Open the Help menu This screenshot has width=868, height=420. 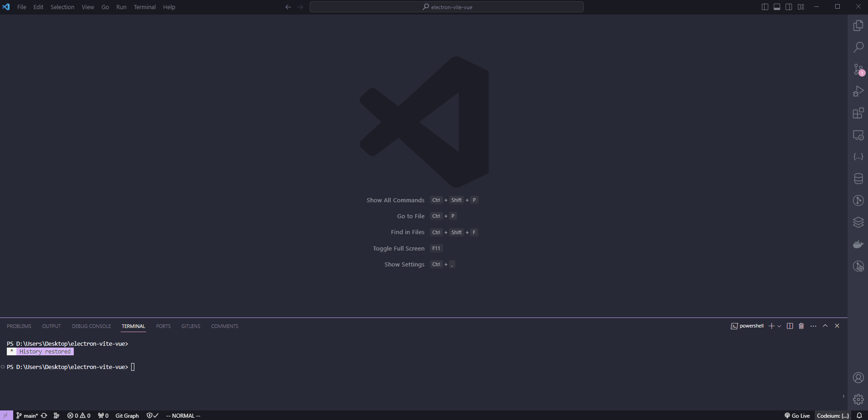click(169, 7)
